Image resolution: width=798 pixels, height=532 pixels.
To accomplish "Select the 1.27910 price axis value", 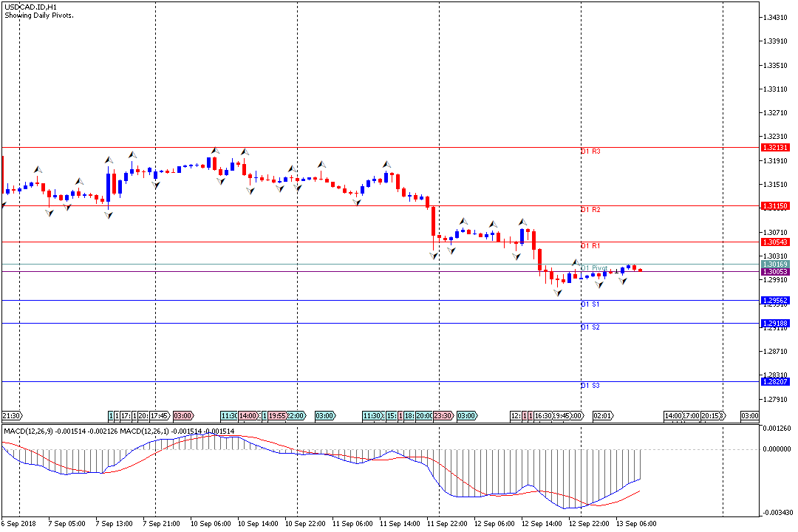I will click(775, 399).
